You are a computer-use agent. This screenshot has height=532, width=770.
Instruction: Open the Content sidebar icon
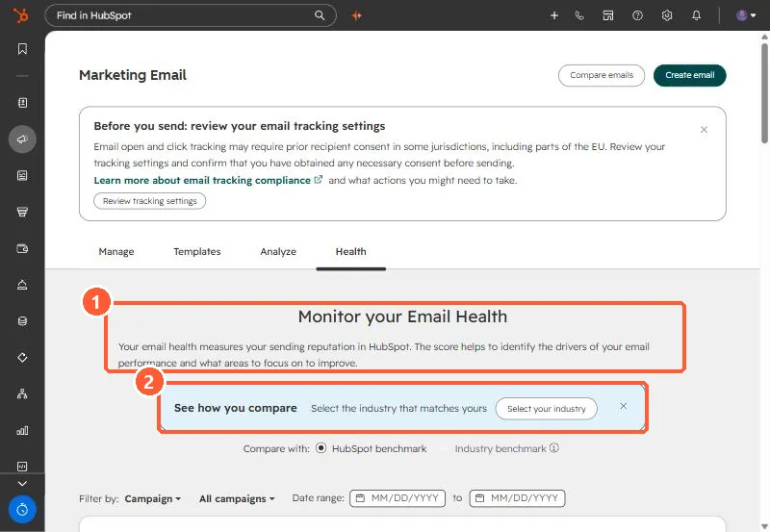(22, 176)
